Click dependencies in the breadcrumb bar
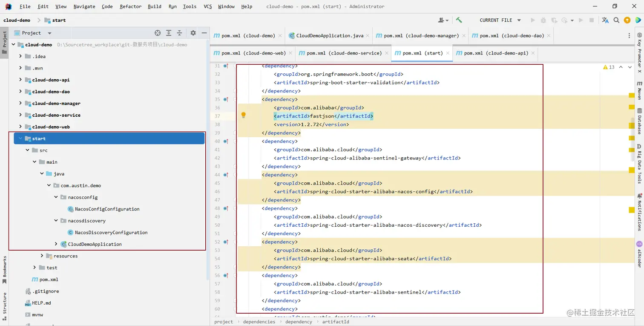Image resolution: width=644 pixels, height=326 pixels. point(259,322)
